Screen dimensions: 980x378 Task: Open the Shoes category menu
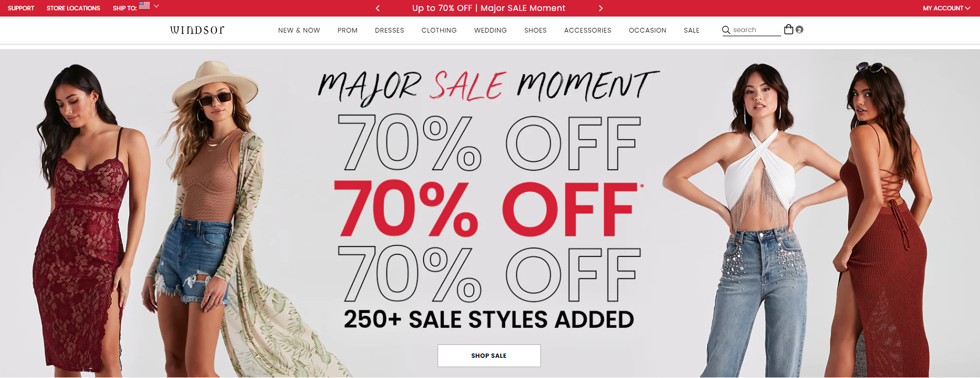pos(535,31)
